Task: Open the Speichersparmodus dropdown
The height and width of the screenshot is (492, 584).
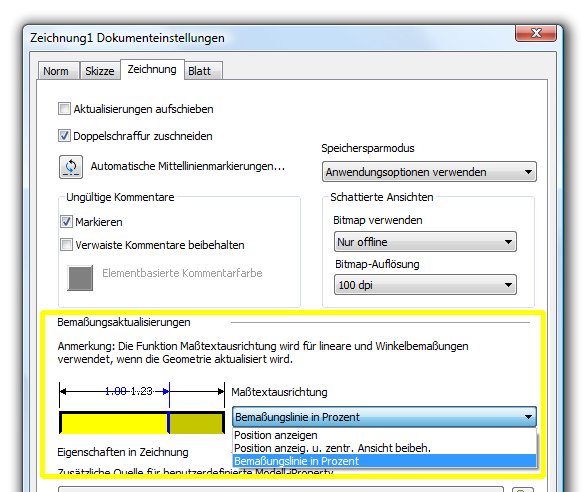Action: click(429, 172)
